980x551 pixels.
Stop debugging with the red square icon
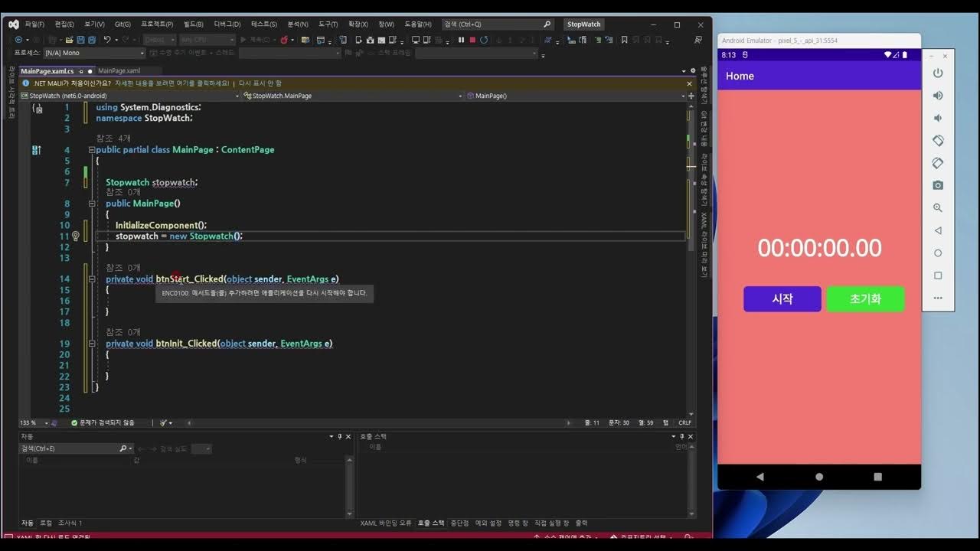[x=472, y=40]
